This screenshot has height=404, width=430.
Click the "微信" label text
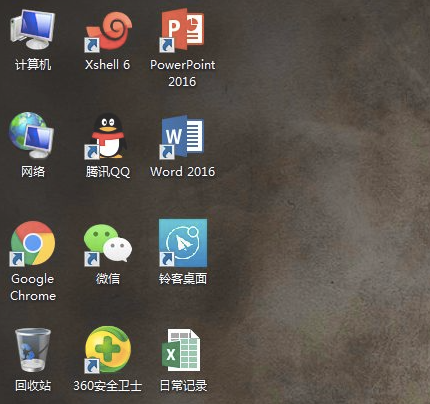108,279
